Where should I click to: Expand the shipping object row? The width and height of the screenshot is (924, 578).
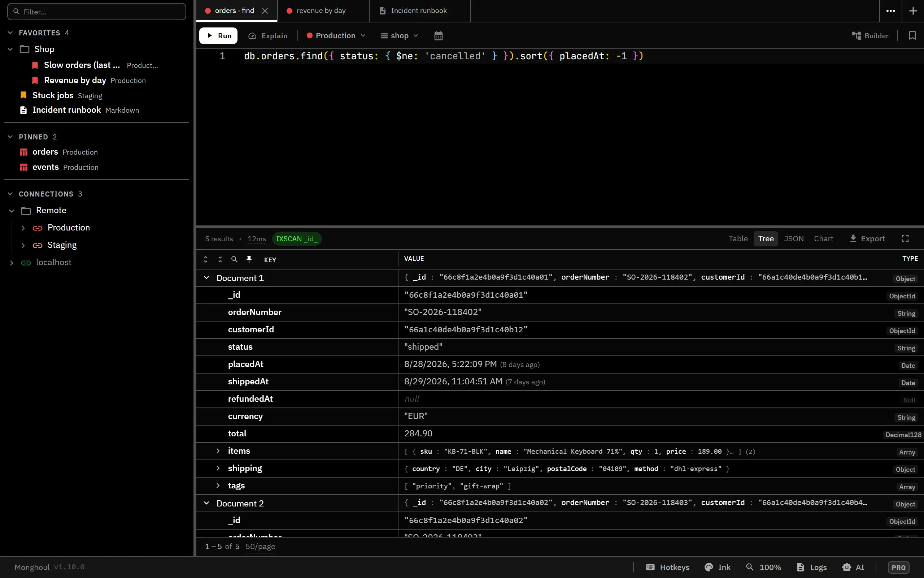218,468
